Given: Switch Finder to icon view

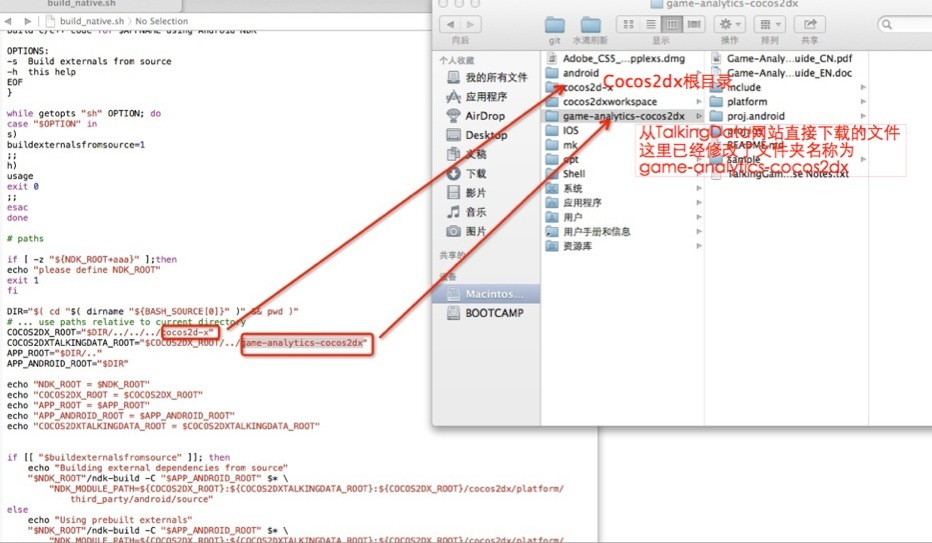Looking at the screenshot, I should click(x=628, y=24).
